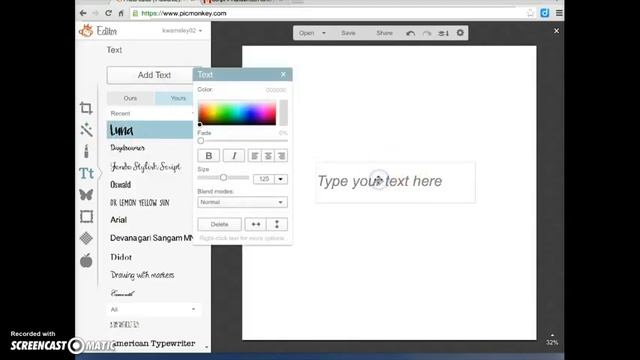640x360 pixels.
Task: Select the Didot font
Action: (121, 257)
